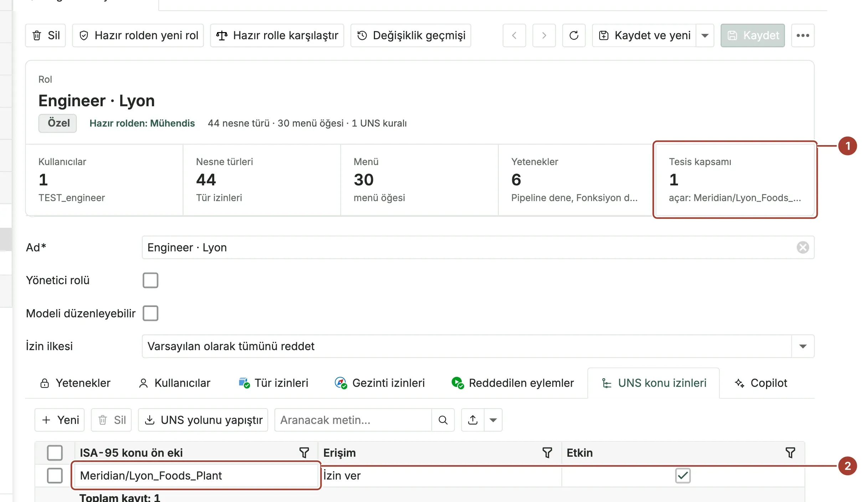The height and width of the screenshot is (502, 868).
Task: Open filter for Erişim column
Action: 547,453
